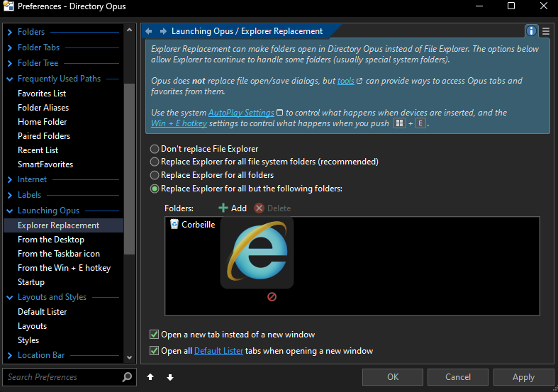Open From the Win + E hotkey page
The height and width of the screenshot is (392, 558).
(x=64, y=268)
